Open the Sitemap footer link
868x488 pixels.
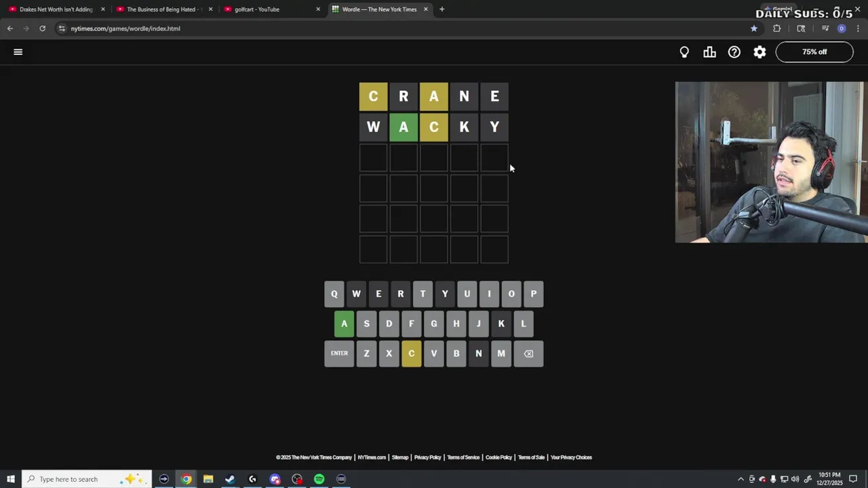(400, 457)
